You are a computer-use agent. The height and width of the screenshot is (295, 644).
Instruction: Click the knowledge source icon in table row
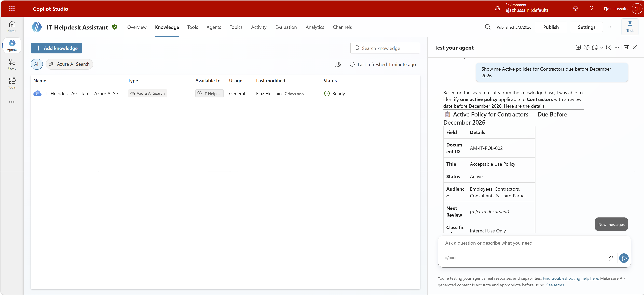pyautogui.click(x=37, y=93)
